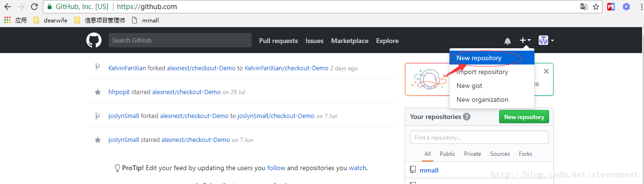Image resolution: width=644 pixels, height=184 pixels.
Task: Switch to the Public repositories tab
Action: tap(448, 154)
